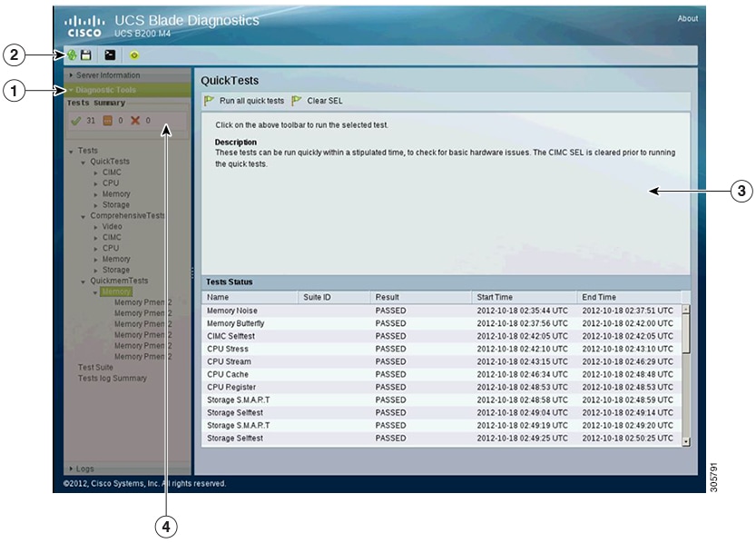Open the About link in the header
The image size is (756, 543).
point(688,16)
